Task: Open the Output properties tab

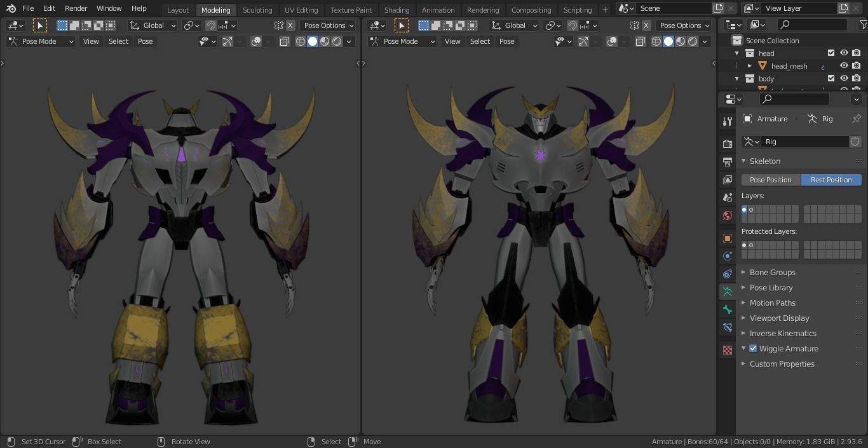Action: pos(728,162)
